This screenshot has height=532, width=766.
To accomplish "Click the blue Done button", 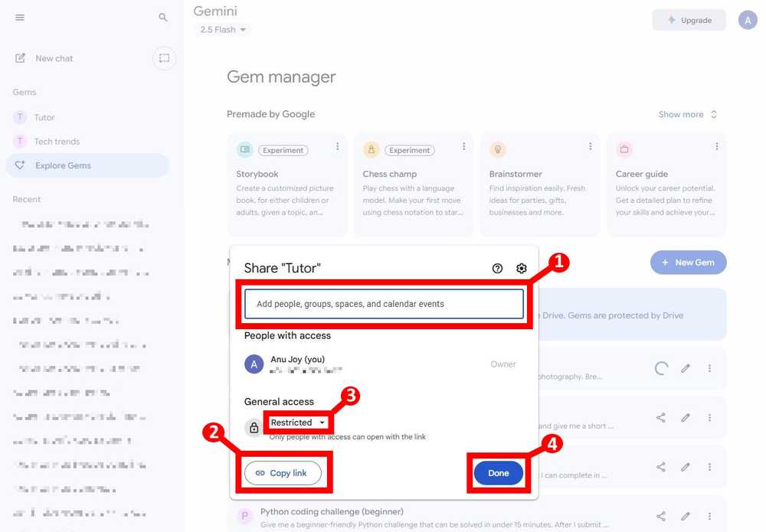I will pyautogui.click(x=499, y=473).
